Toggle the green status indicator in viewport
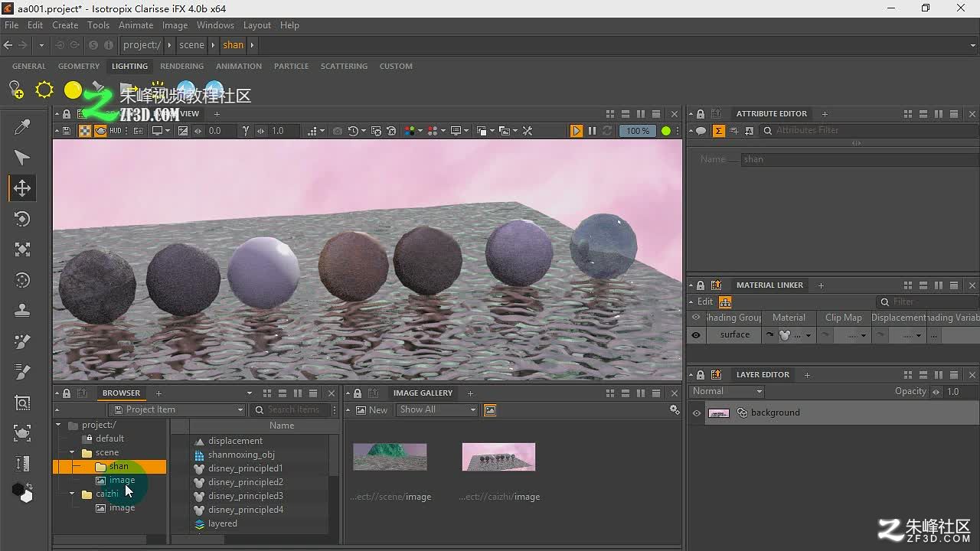The width and height of the screenshot is (980, 551). tap(666, 131)
